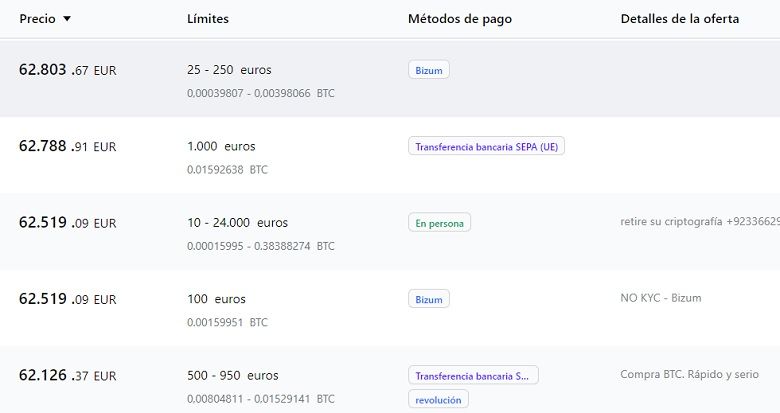Click the Precio sort arrow icon
780x413 pixels.
67,19
